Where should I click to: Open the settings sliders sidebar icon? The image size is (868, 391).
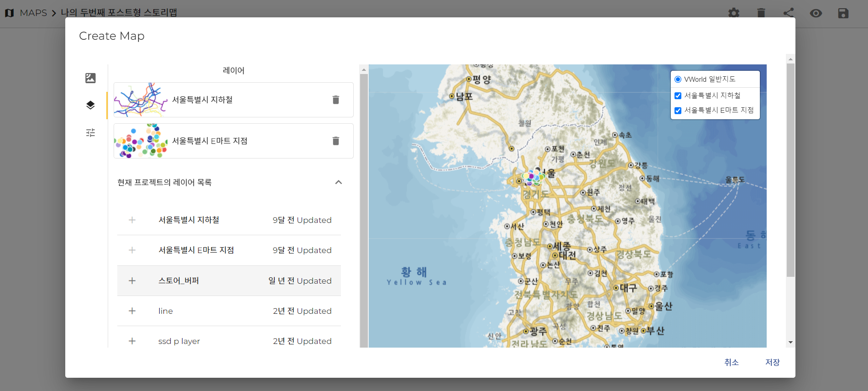tap(90, 133)
